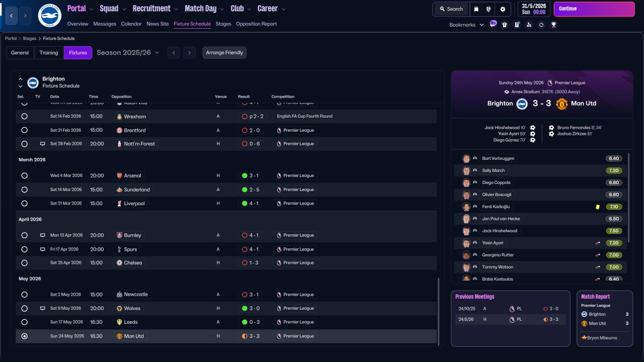Image resolution: width=644 pixels, height=362 pixels.
Task: Click the Stages breadcrumb link
Action: tap(30, 38)
